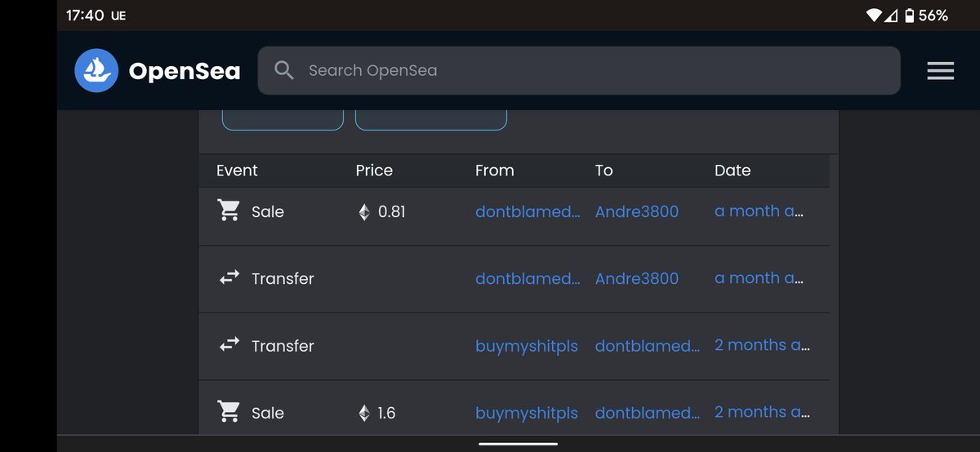Tap the cellular signal icon
The image size is (980, 452).
(892, 16)
